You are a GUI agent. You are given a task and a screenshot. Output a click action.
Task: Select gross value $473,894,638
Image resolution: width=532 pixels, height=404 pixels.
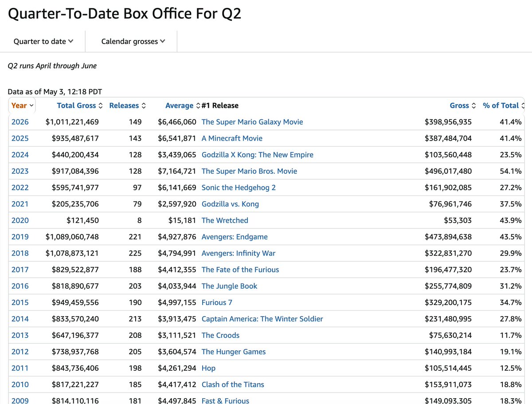coord(448,237)
